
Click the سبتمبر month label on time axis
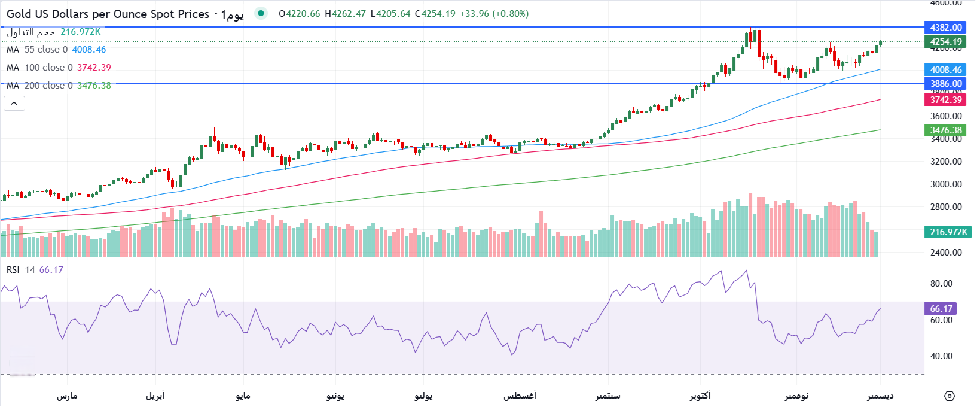tap(607, 396)
